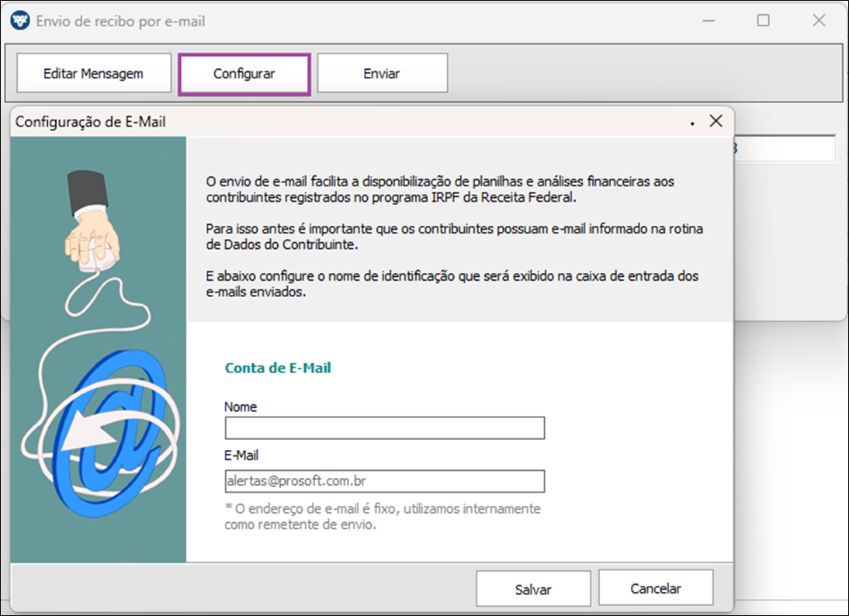This screenshot has width=849, height=616.
Task: Minimize the Envio de recibo window
Action: point(709,21)
